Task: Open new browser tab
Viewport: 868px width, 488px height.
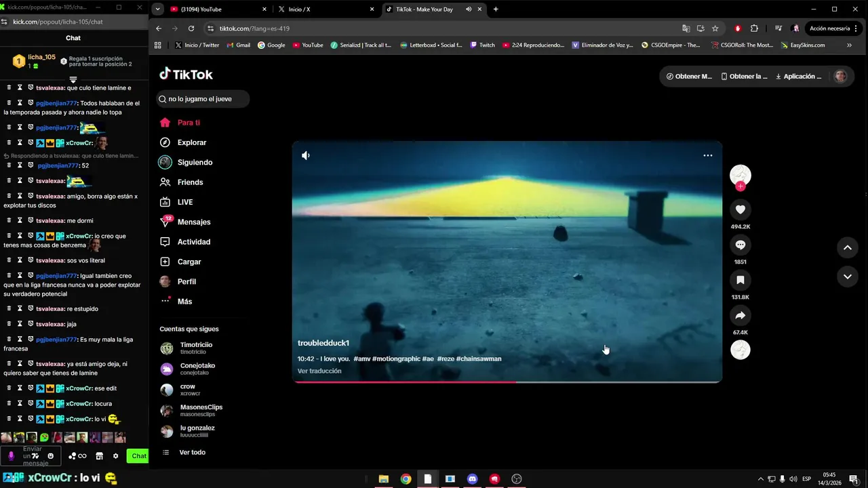Action: tap(496, 9)
